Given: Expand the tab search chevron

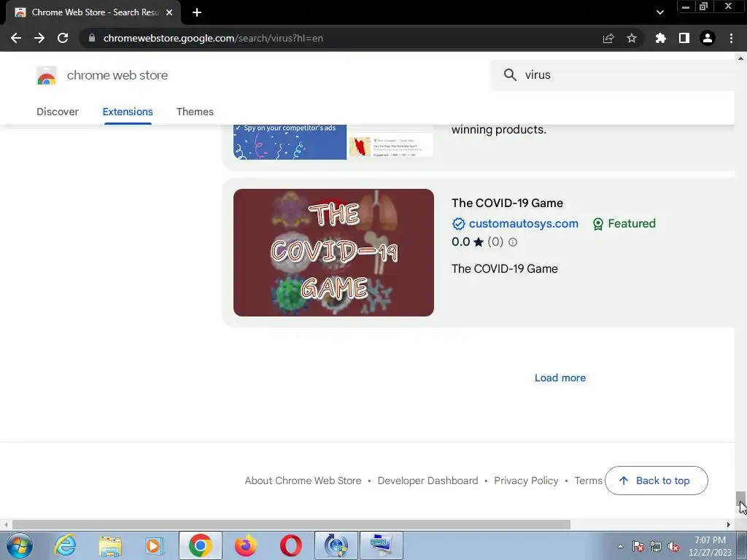Looking at the screenshot, I should [659, 12].
